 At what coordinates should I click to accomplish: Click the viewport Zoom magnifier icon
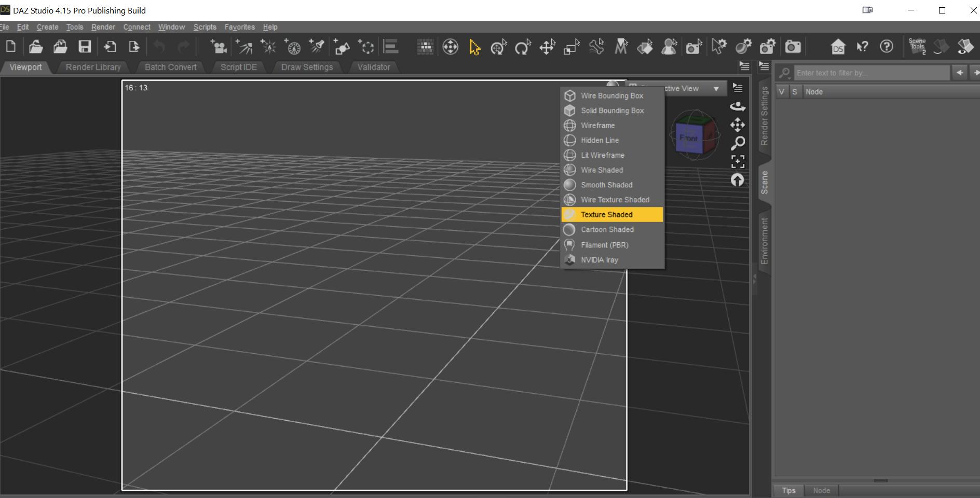(x=738, y=143)
